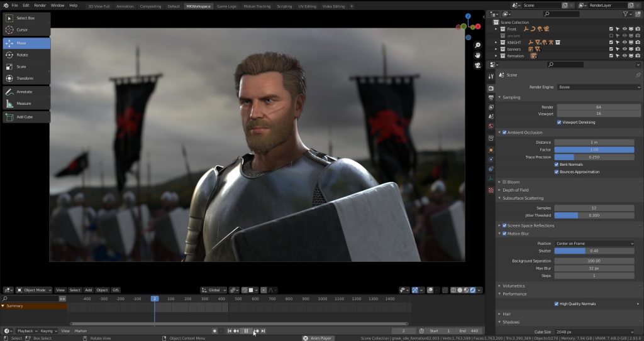Choose the Measure tool

26,104
